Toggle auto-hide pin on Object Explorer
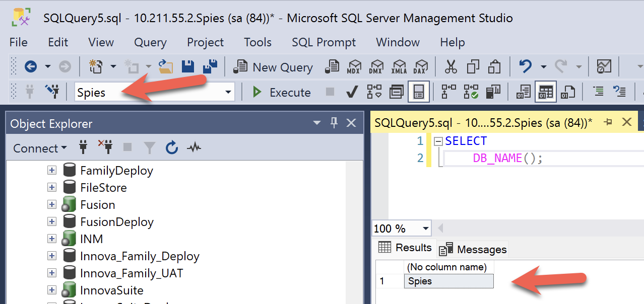The image size is (644, 304). pos(334,123)
